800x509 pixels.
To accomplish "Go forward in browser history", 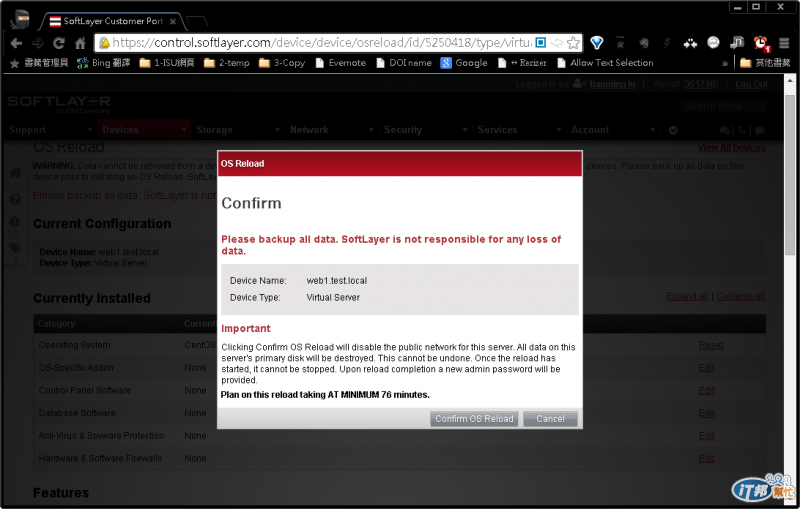I will (37, 43).
